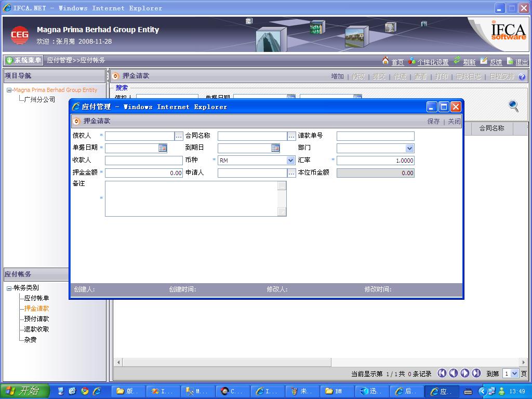Click the Windows 开始 start button
The height and width of the screenshot is (399, 532).
[x=25, y=391]
